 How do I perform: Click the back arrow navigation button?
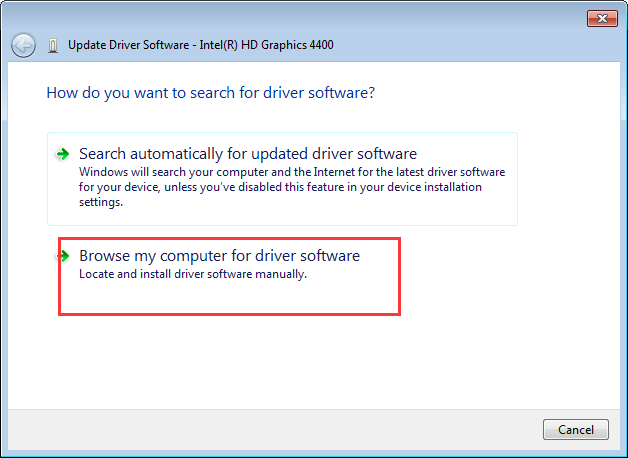pos(23,45)
